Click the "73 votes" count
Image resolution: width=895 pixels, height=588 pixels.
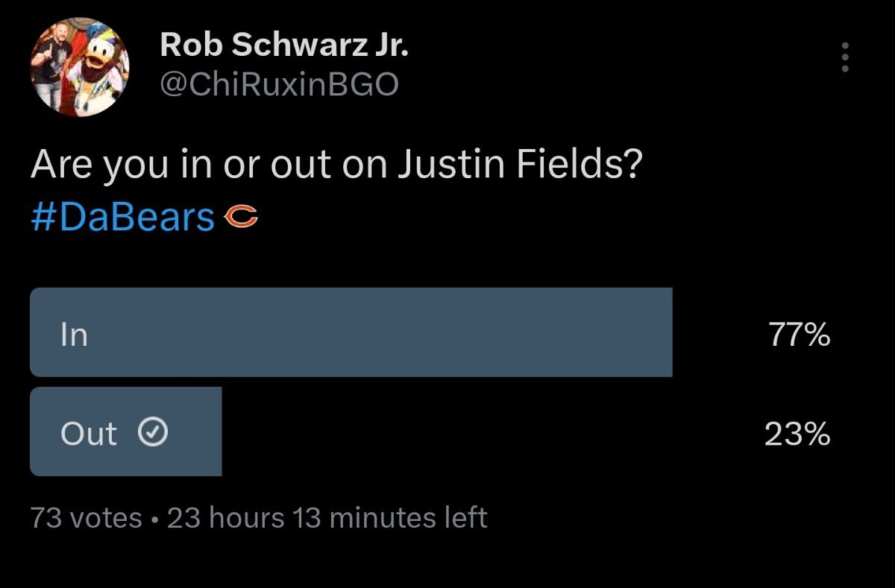[86, 517]
